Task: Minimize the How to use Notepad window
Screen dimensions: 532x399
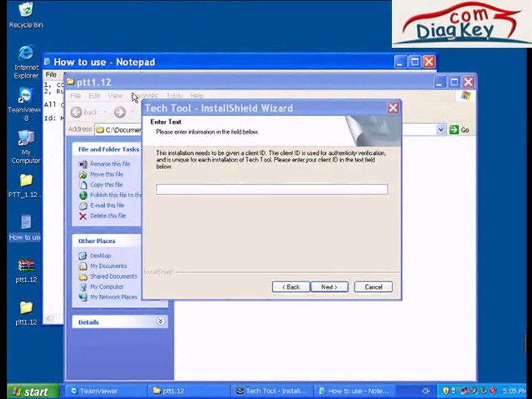Action: click(400, 62)
